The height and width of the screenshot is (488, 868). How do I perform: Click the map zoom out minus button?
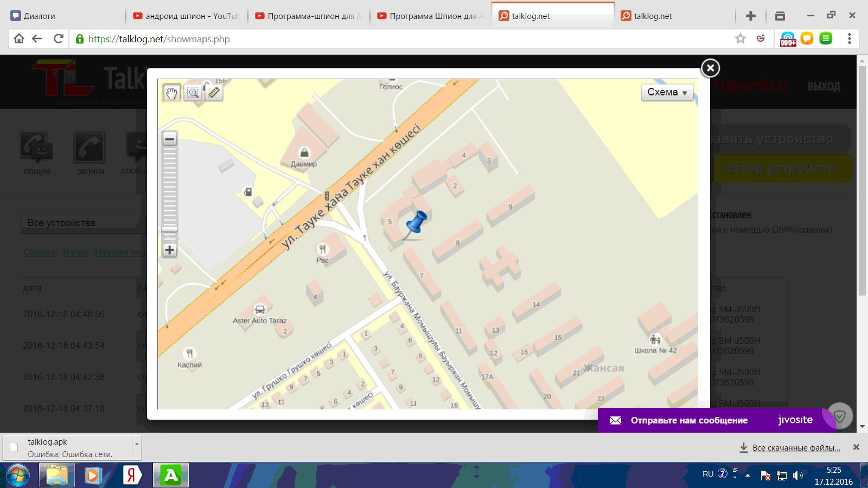pyautogui.click(x=170, y=139)
